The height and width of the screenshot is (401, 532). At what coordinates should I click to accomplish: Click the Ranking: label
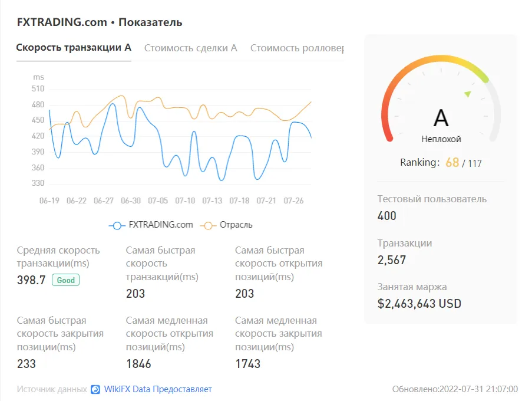(420, 163)
